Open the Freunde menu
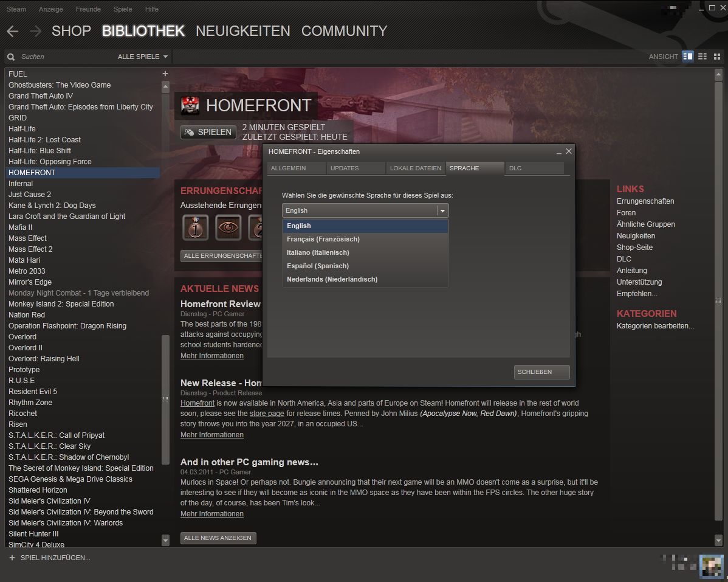Screen dimensions: 728x582 pyautogui.click(x=88, y=9)
